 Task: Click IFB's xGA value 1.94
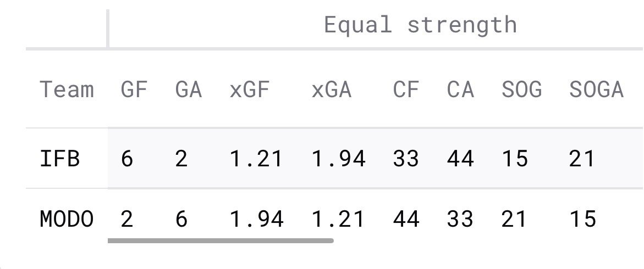tap(338, 159)
